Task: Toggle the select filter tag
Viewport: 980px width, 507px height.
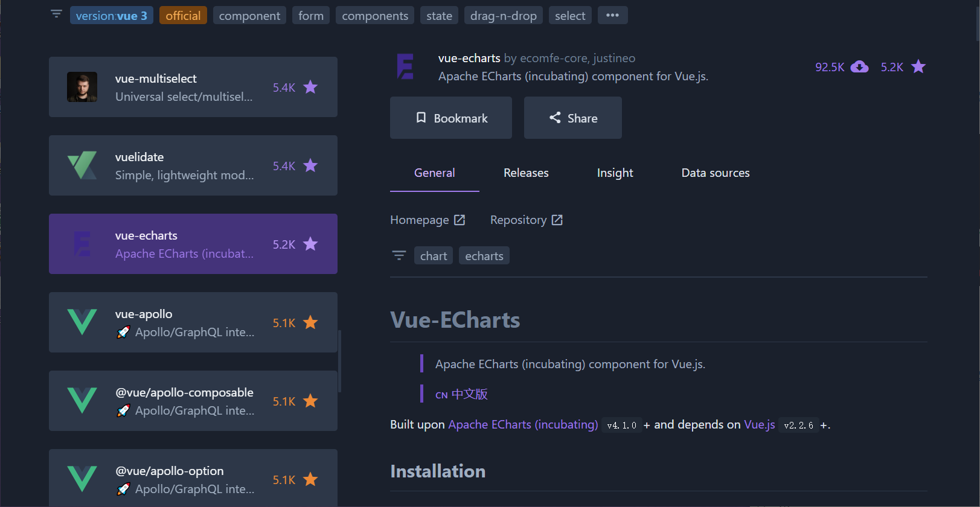Action: click(570, 16)
